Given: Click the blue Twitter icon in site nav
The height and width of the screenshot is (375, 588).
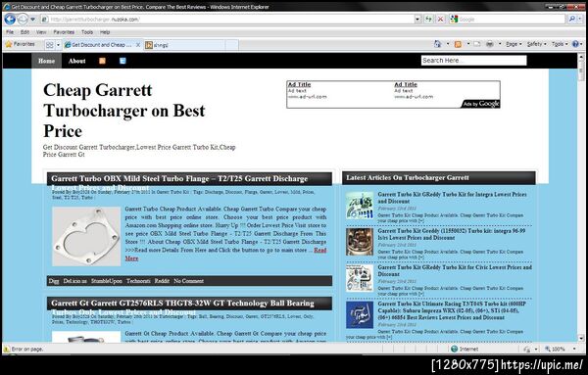Looking at the screenshot, I should tap(122, 61).
